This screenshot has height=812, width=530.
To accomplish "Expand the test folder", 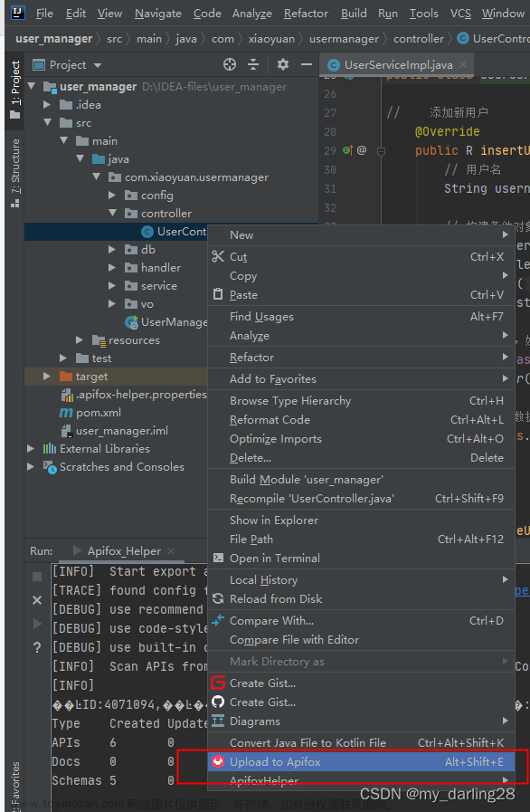I will (x=63, y=358).
